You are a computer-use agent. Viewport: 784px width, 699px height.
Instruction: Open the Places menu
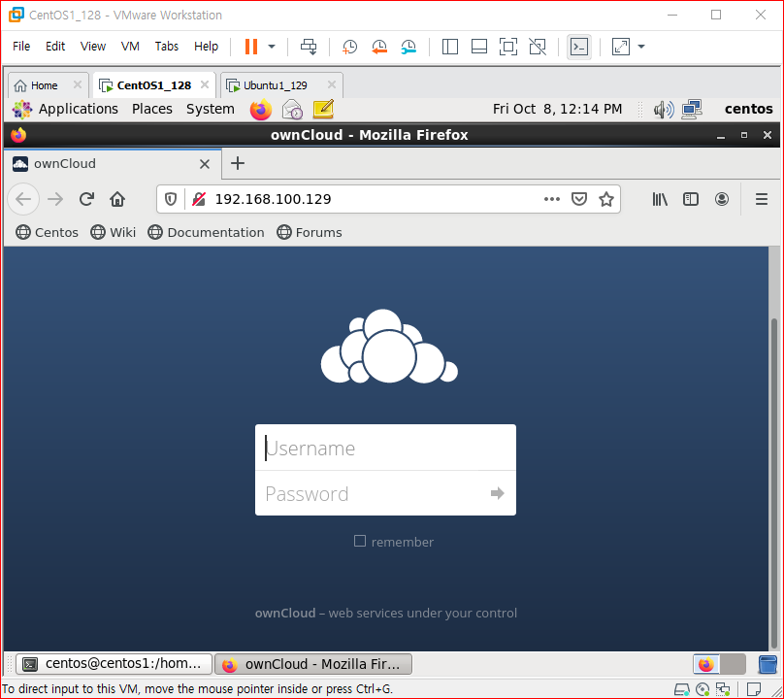coord(152,109)
